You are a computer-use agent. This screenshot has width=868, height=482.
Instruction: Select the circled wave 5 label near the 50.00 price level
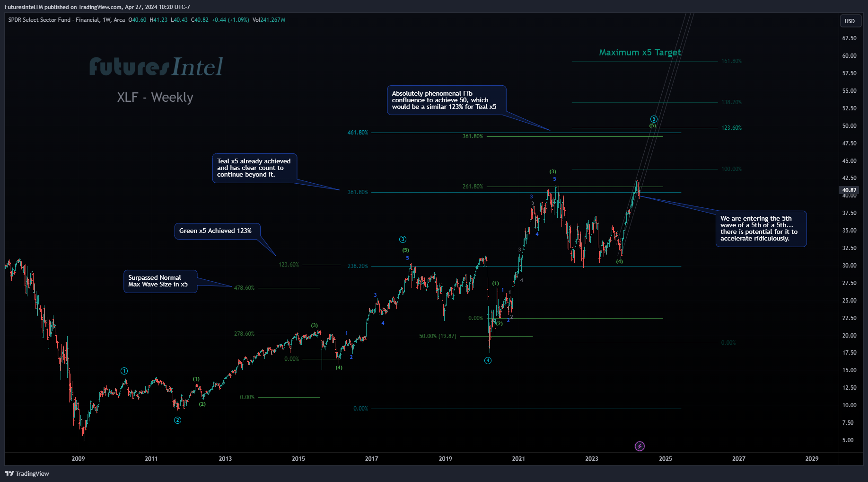point(654,119)
